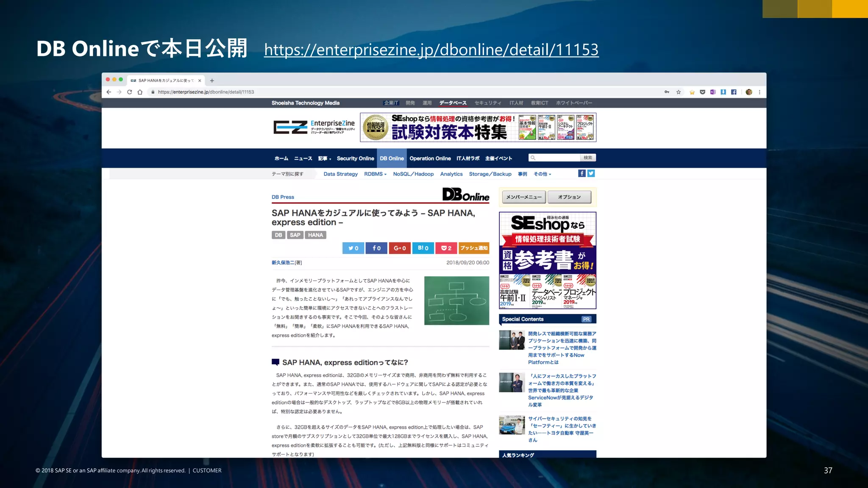The height and width of the screenshot is (488, 868).
Task: Bookmark this page with the star outline
Action: (679, 92)
